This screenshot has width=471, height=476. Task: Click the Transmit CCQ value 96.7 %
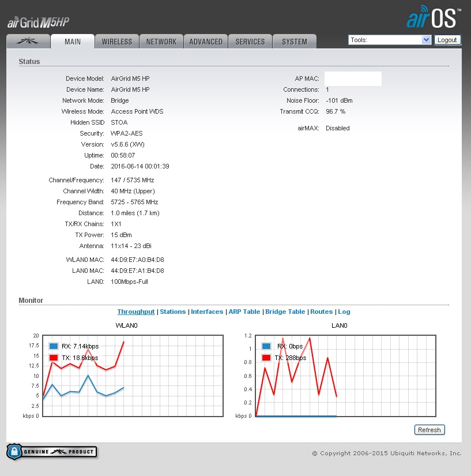coord(336,111)
